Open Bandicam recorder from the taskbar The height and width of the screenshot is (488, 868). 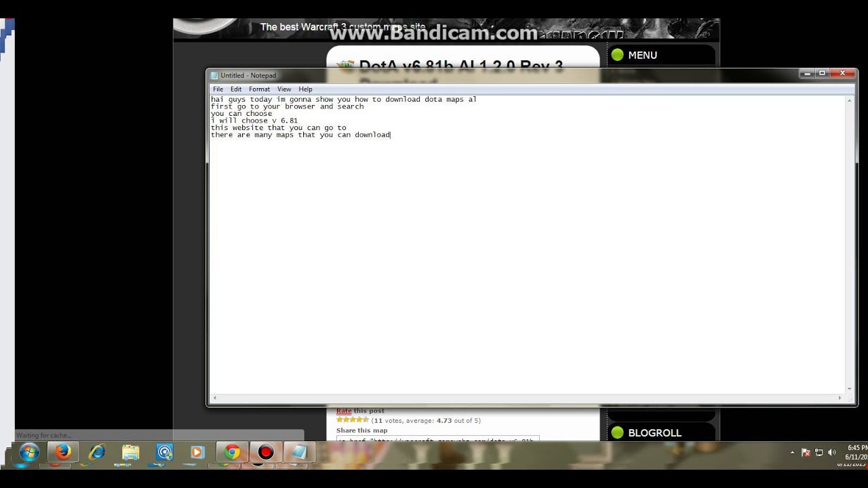(266, 452)
